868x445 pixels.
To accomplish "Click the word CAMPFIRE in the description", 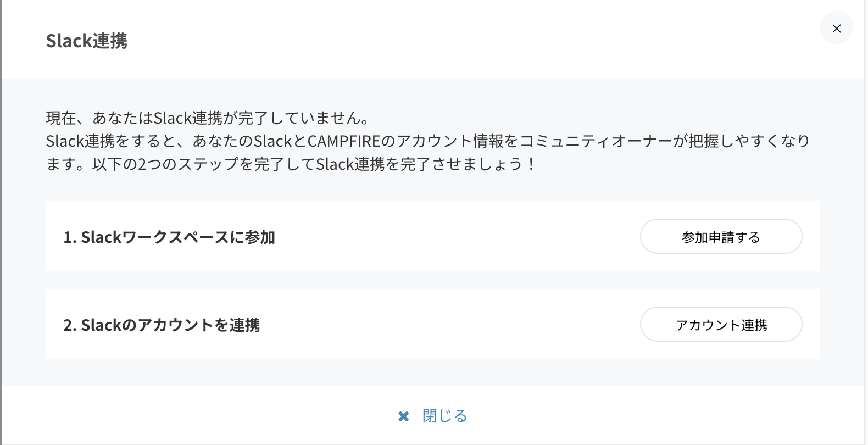I will 343,141.
